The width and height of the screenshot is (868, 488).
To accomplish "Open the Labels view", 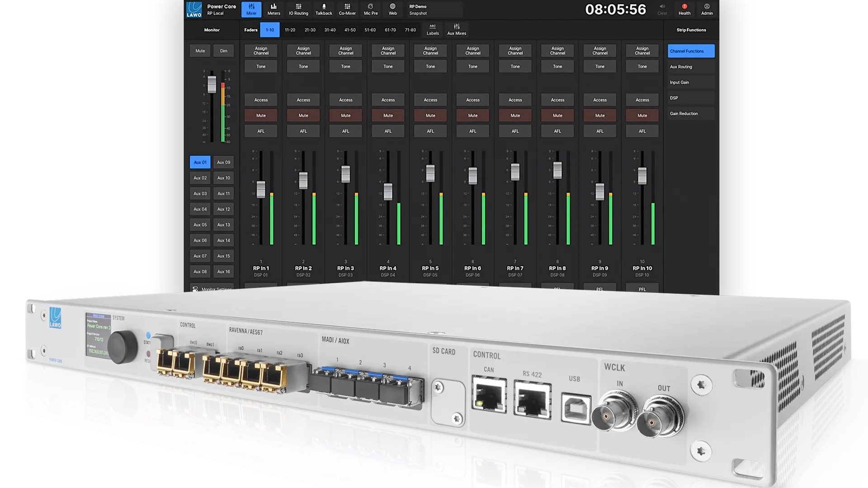I will 433,30.
